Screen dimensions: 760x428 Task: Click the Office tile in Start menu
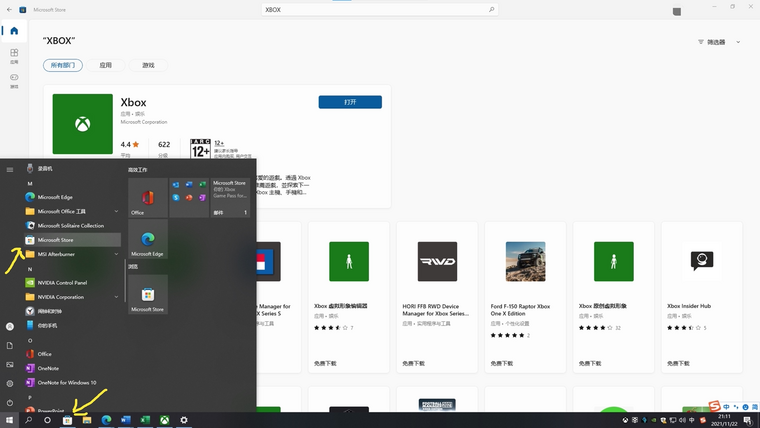click(148, 197)
